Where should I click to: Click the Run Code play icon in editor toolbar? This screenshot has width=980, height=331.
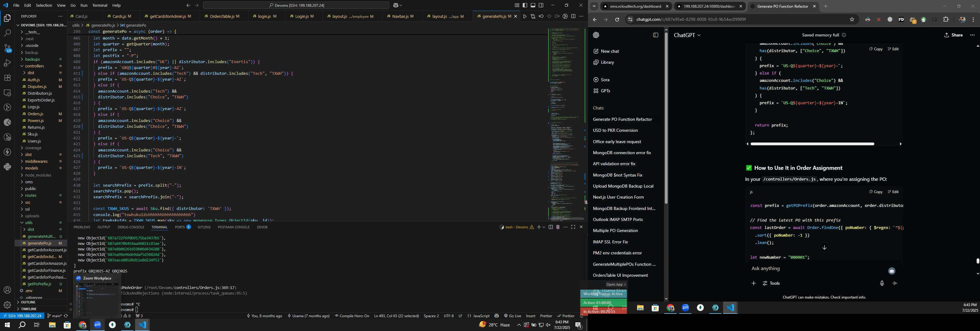[x=525, y=16]
